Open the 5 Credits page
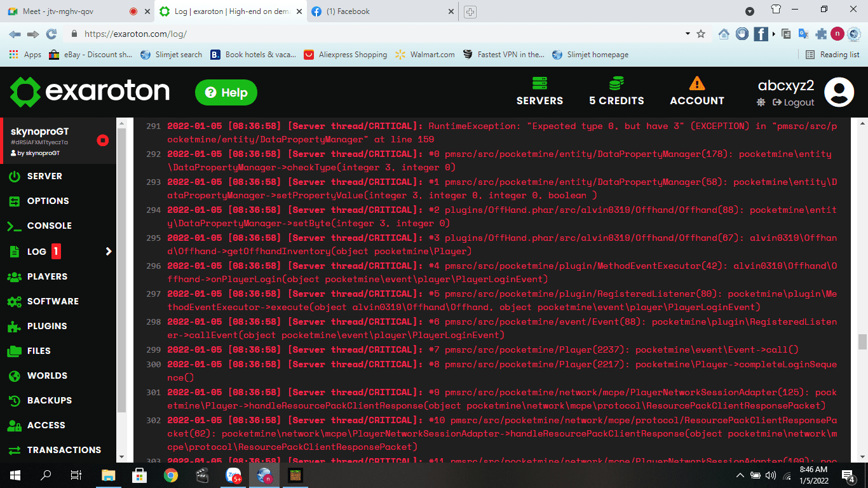The height and width of the screenshot is (488, 868). click(x=616, y=91)
